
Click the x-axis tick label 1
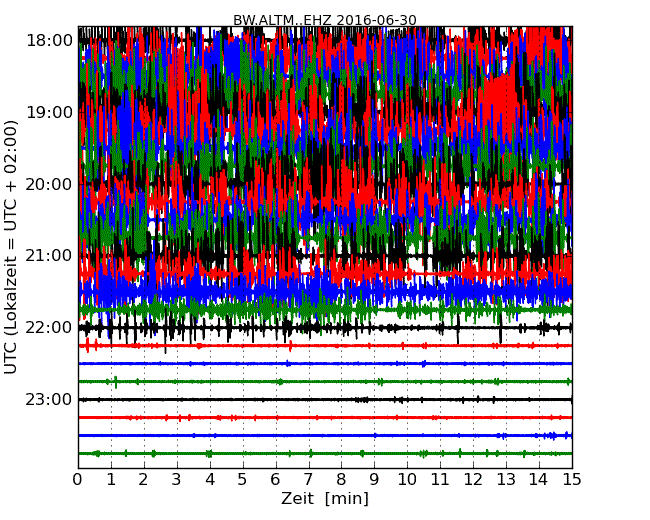(x=111, y=479)
